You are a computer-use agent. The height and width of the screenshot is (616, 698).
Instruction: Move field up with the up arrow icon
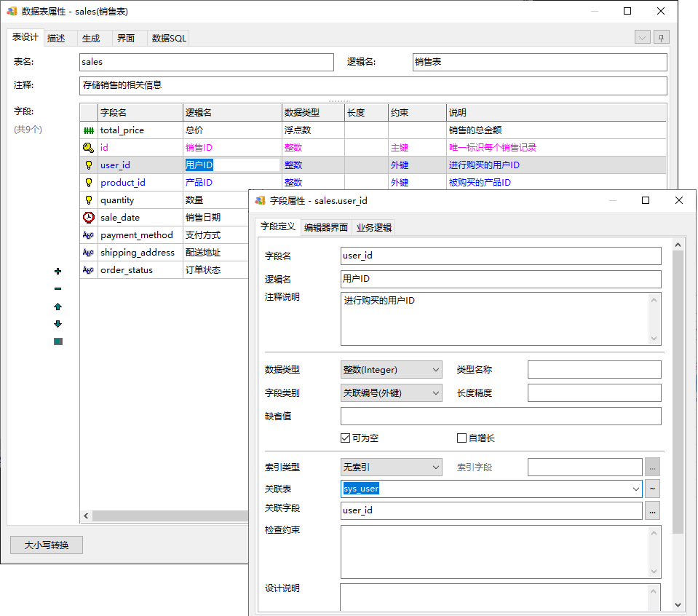(x=58, y=307)
